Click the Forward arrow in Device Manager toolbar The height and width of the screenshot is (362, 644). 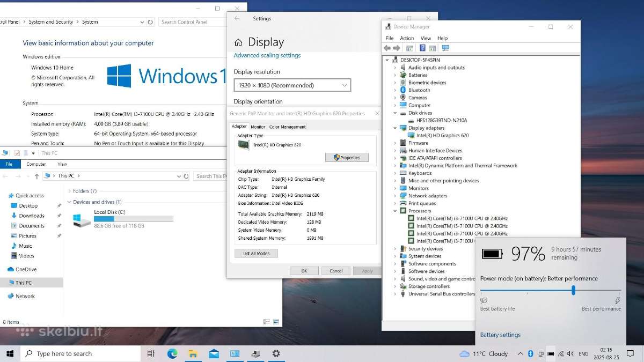click(397, 48)
